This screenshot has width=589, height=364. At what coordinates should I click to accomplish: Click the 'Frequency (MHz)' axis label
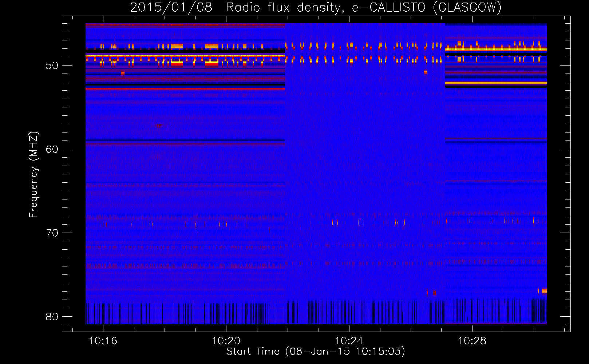[33, 175]
